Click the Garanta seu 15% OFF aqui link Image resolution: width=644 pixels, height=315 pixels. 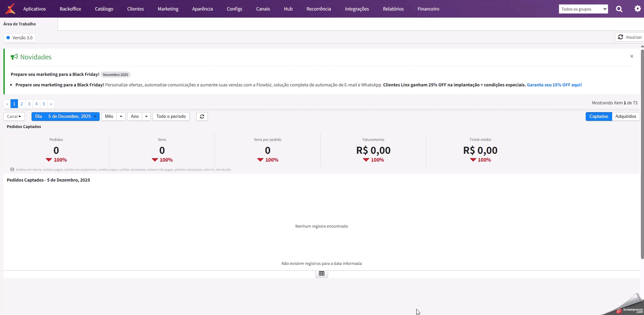pyautogui.click(x=554, y=85)
